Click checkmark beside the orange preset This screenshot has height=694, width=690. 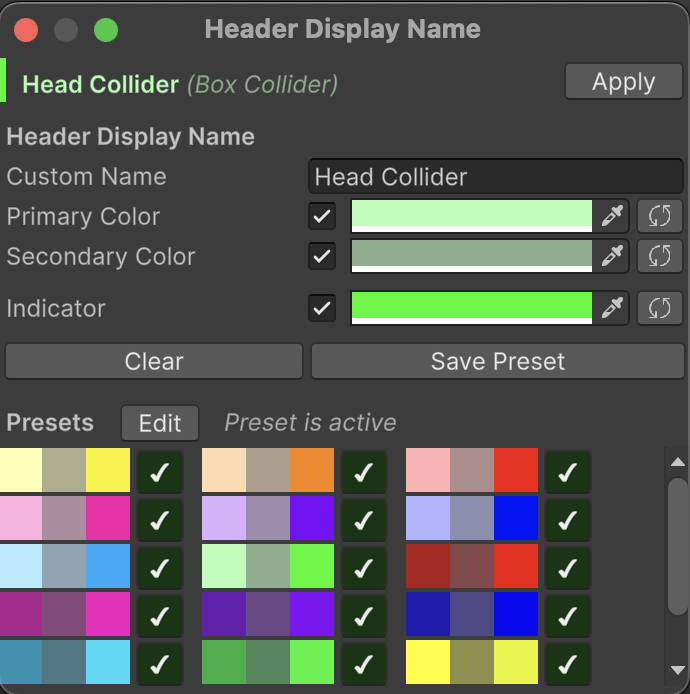tap(363, 472)
